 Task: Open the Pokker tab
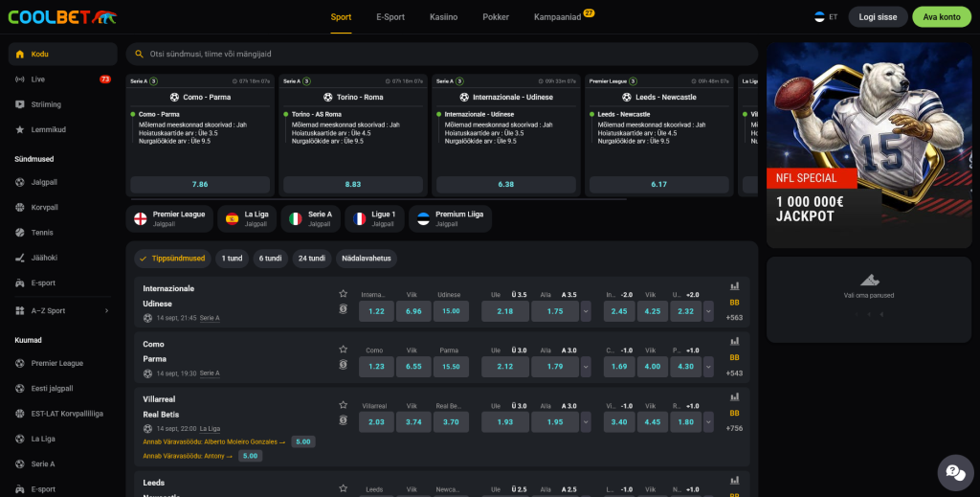pyautogui.click(x=496, y=17)
